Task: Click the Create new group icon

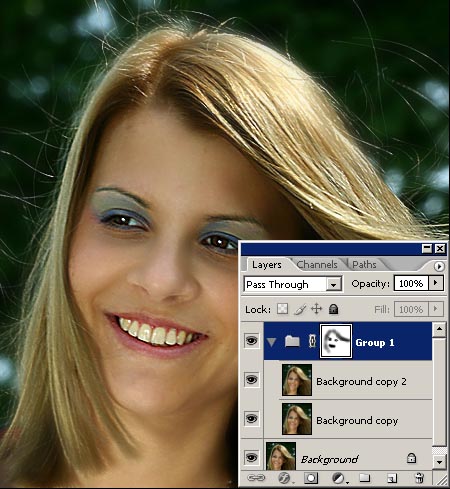Action: [x=364, y=478]
